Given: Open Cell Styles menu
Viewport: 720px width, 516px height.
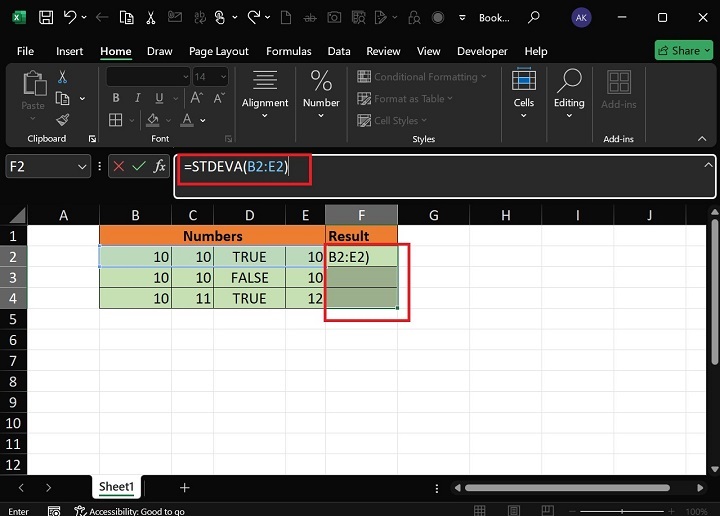Looking at the screenshot, I should point(392,121).
